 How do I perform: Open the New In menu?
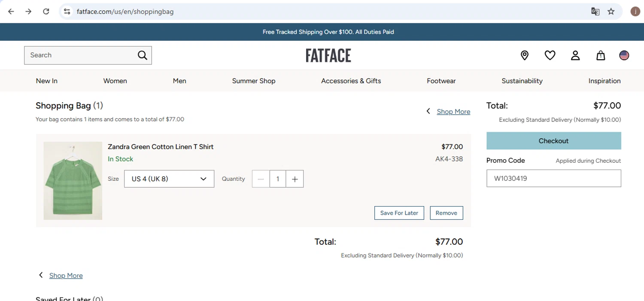47,81
